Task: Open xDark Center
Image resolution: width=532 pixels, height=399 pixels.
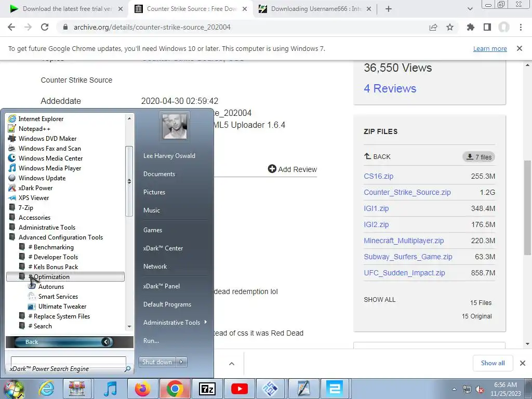Action: point(163,248)
